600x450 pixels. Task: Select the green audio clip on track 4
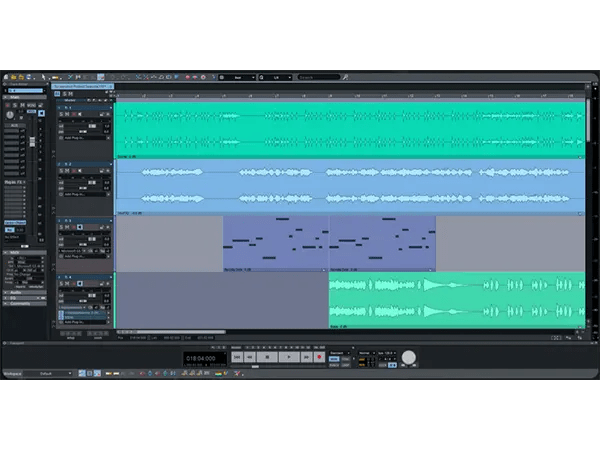(457, 300)
